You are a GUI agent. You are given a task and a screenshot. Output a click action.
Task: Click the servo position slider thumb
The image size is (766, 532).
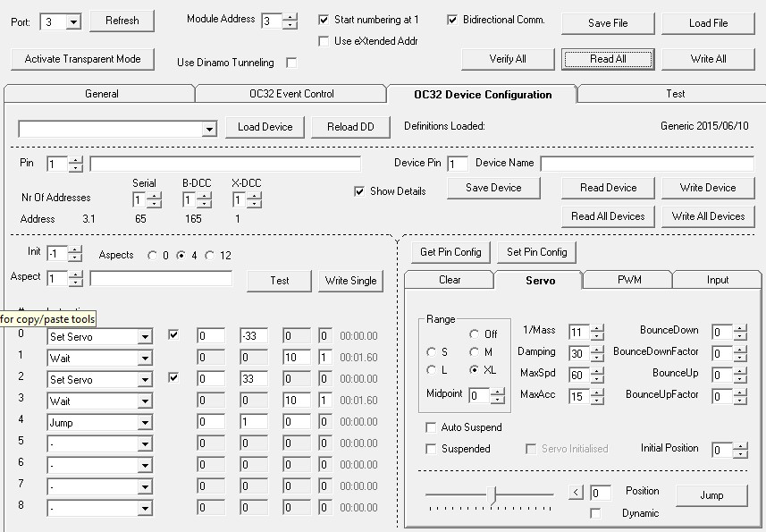click(492, 494)
